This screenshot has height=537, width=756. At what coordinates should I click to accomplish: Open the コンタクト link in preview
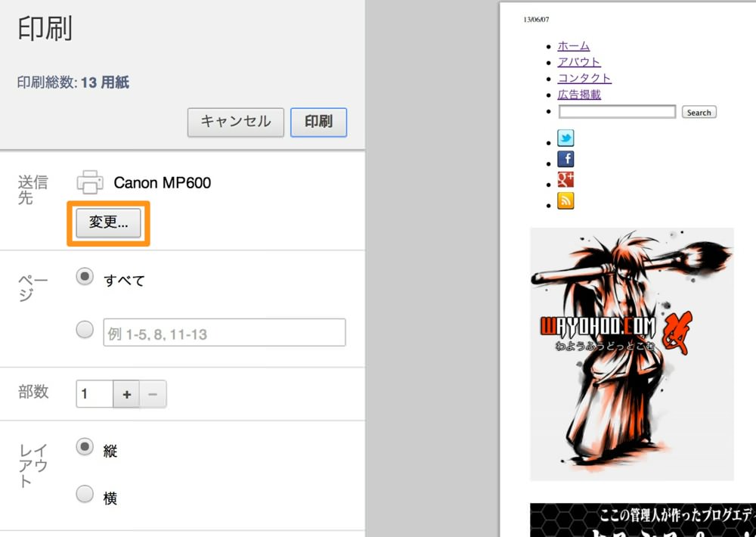click(584, 78)
